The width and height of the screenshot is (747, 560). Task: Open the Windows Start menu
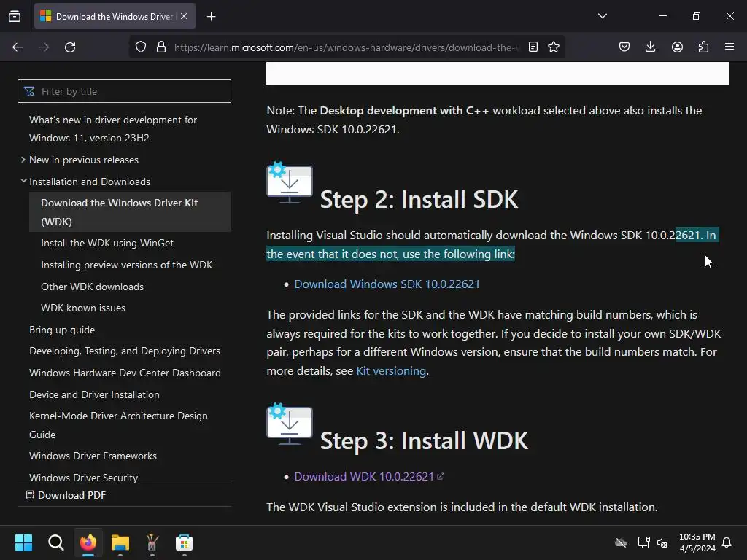click(23, 542)
